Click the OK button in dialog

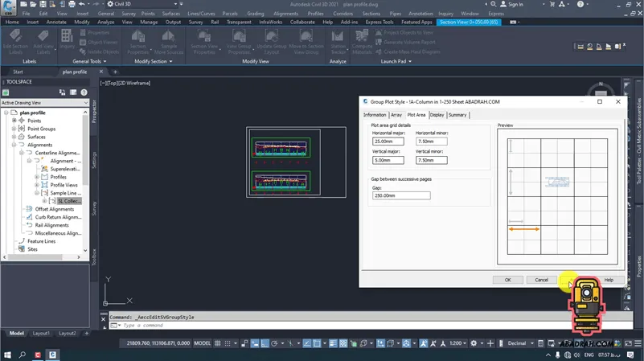coord(507,280)
